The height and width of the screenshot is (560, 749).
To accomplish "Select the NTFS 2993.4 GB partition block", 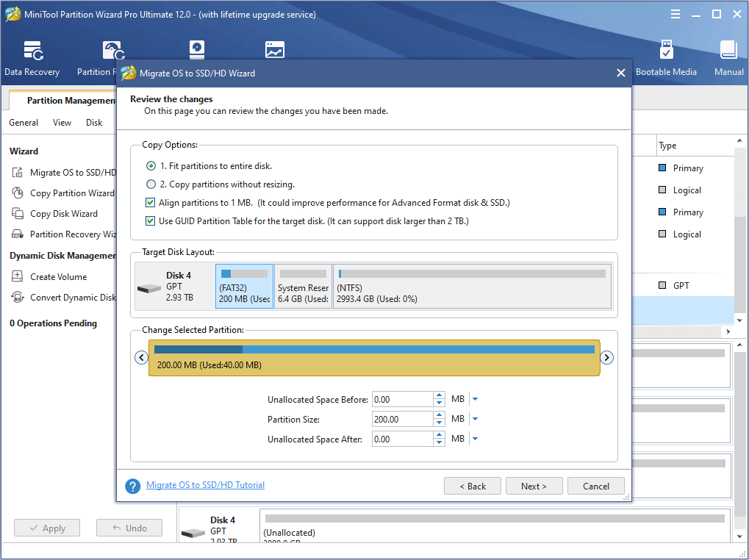I will coord(472,287).
